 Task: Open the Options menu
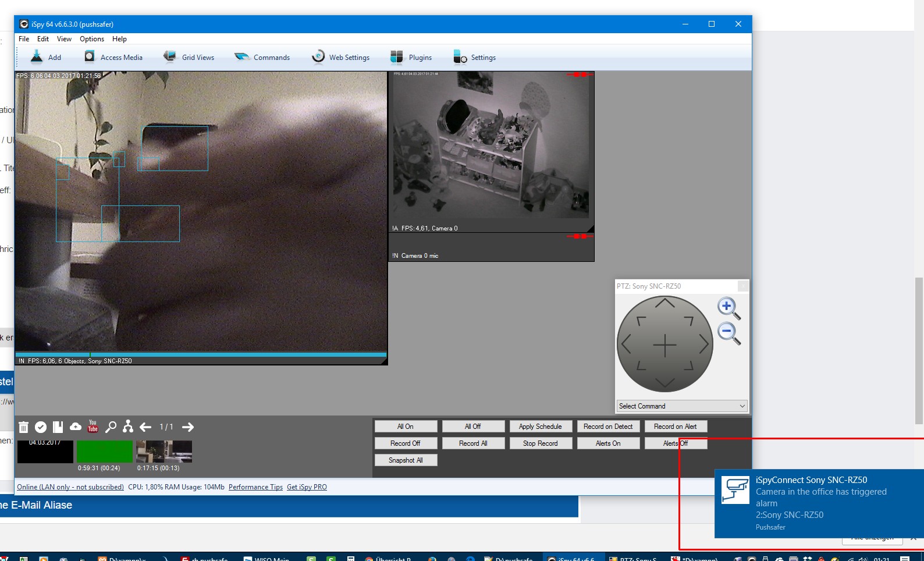(92, 39)
